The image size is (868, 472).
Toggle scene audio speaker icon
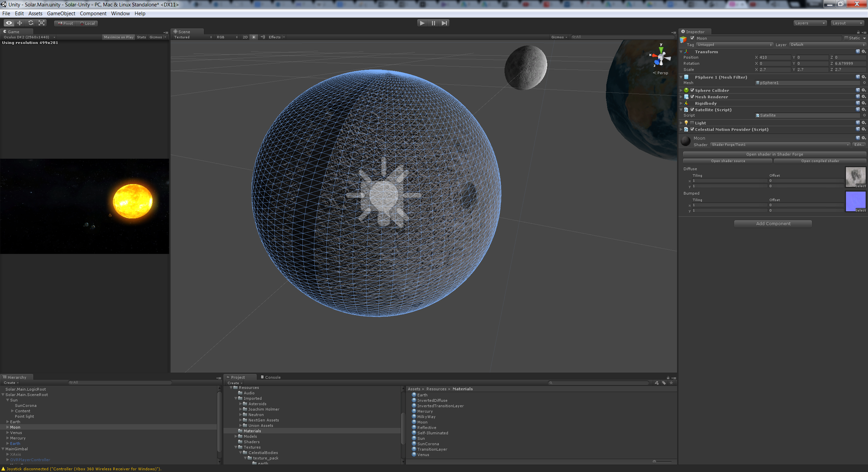[263, 37]
